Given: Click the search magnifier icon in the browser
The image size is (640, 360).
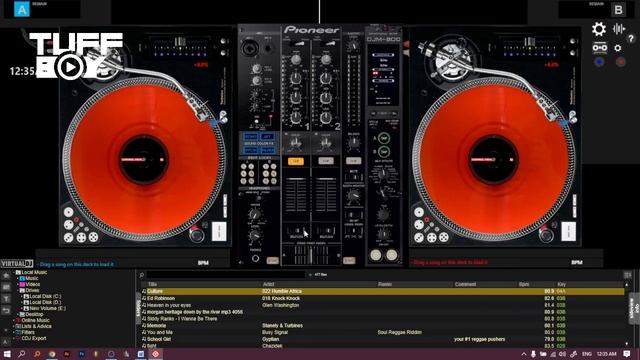Looking at the screenshot, I should [142, 275].
